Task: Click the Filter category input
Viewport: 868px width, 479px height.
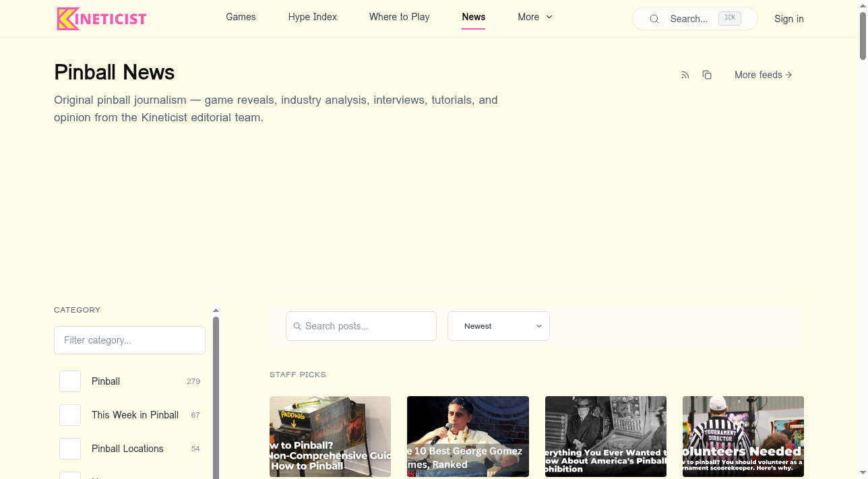Action: 129,340
